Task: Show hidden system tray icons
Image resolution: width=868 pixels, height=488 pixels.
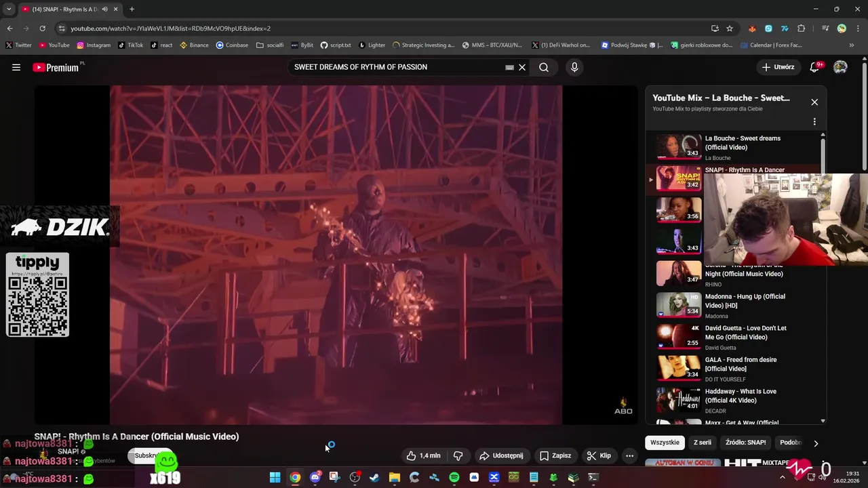Action: pyautogui.click(x=782, y=477)
